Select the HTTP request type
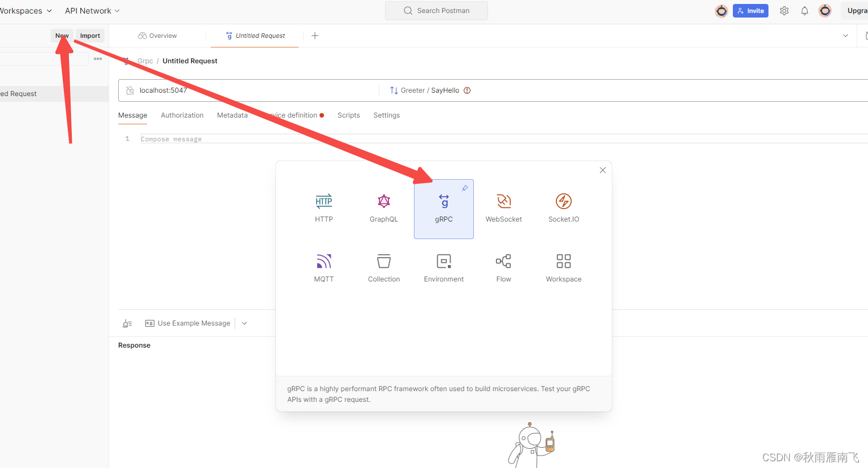The height and width of the screenshot is (468, 868). click(x=324, y=209)
